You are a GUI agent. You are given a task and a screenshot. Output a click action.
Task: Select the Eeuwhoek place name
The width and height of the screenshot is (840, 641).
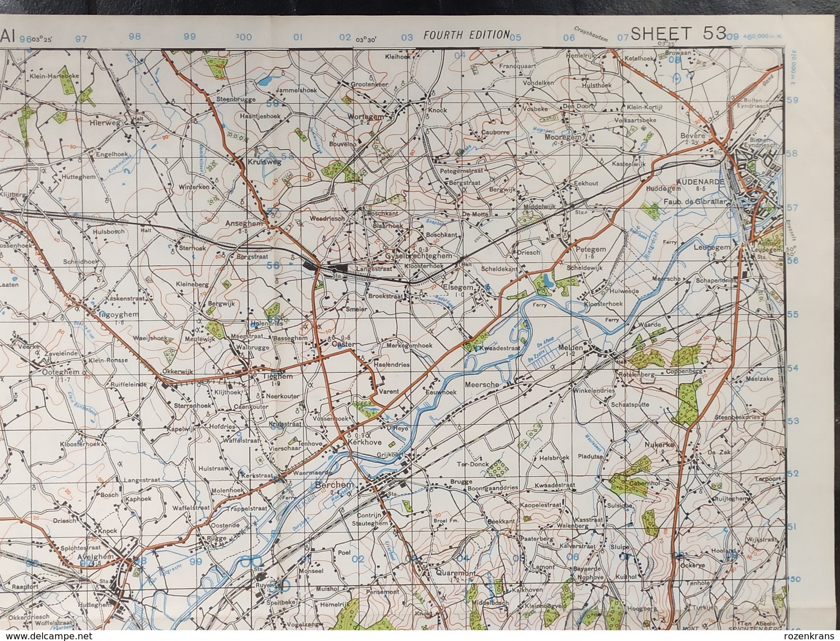pos(441,391)
